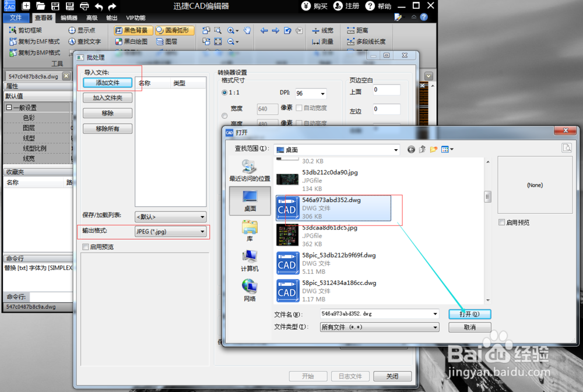Click the 打开 open button
The image size is (583, 392).
click(x=469, y=314)
